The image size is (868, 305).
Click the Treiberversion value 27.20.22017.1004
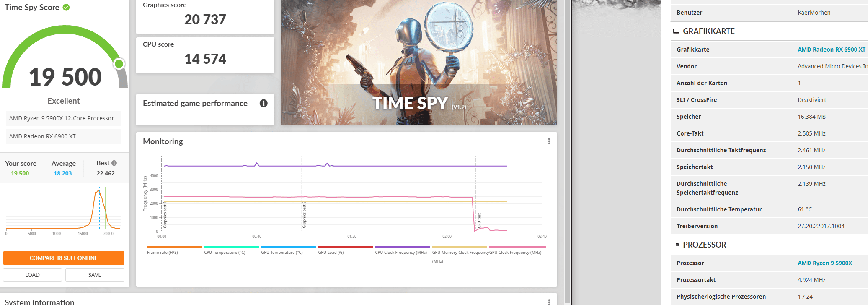pyautogui.click(x=821, y=226)
